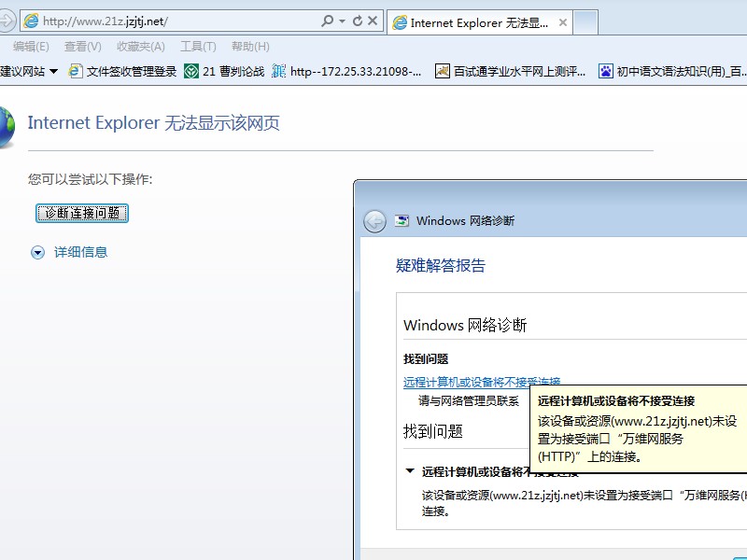Open the 工具(T) menu

coord(198,47)
